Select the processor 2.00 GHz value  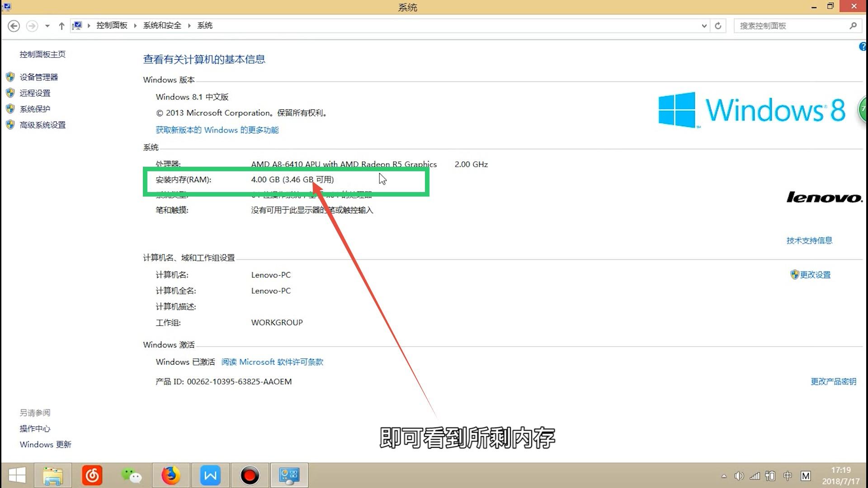(471, 164)
